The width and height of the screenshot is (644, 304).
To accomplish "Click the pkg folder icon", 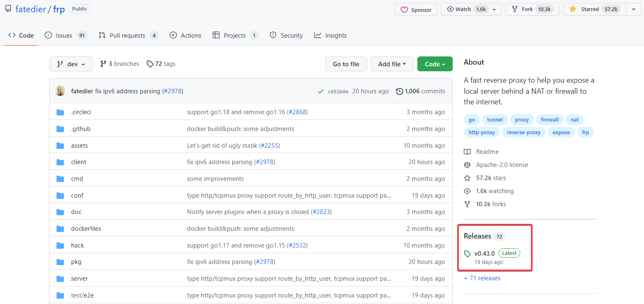I will [60, 262].
